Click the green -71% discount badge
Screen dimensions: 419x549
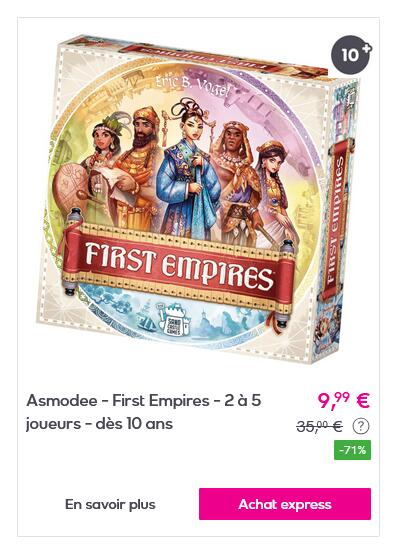[352, 450]
